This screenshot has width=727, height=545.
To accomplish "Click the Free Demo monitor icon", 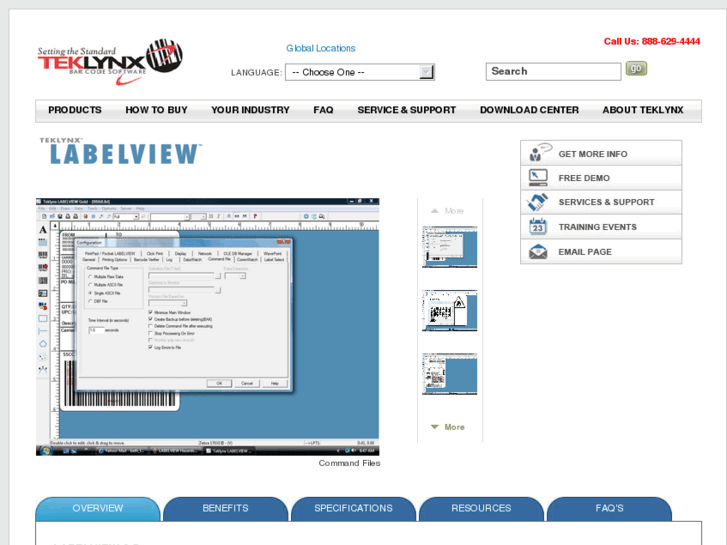I will (538, 178).
